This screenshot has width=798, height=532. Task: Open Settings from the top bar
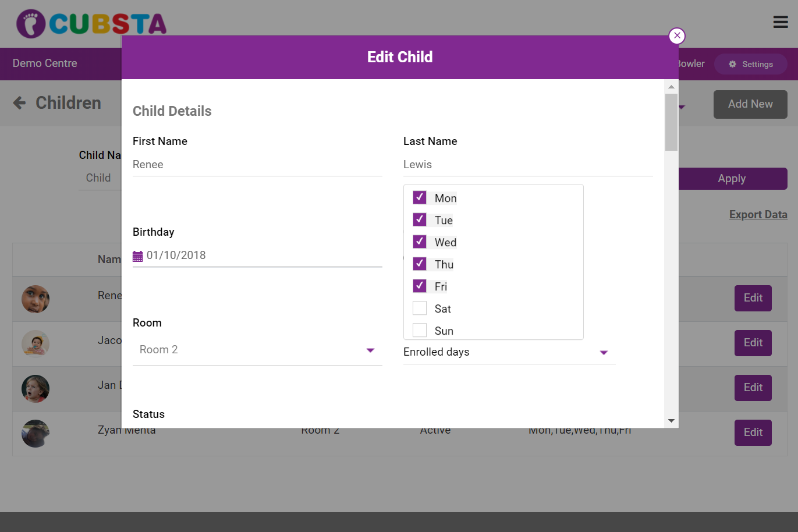tap(750, 64)
